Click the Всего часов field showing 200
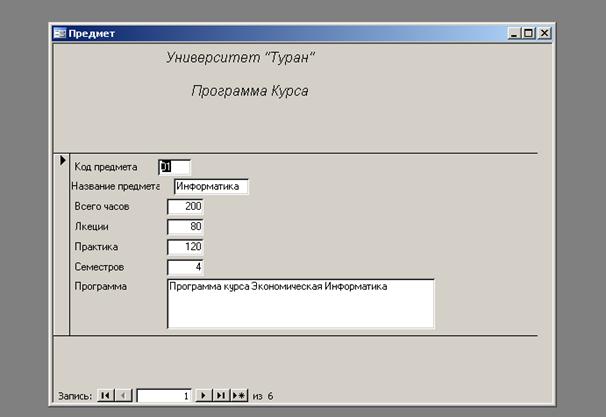Viewport: 606px width, 417px height. tap(185, 206)
